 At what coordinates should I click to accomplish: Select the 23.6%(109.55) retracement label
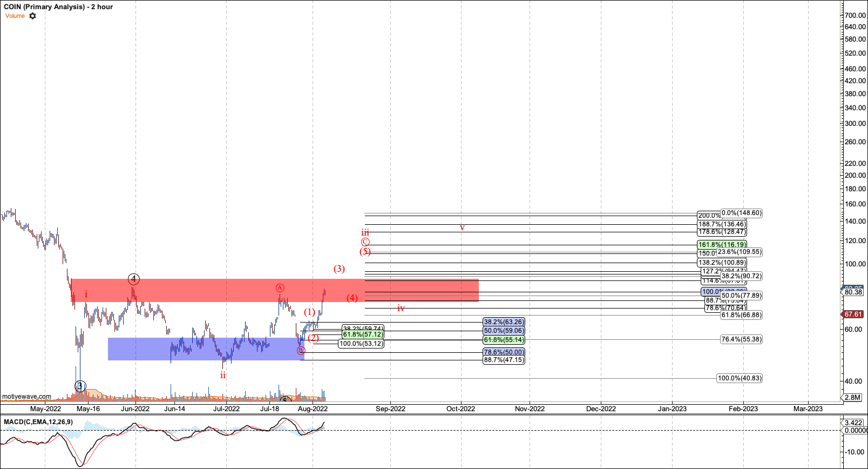[740, 252]
